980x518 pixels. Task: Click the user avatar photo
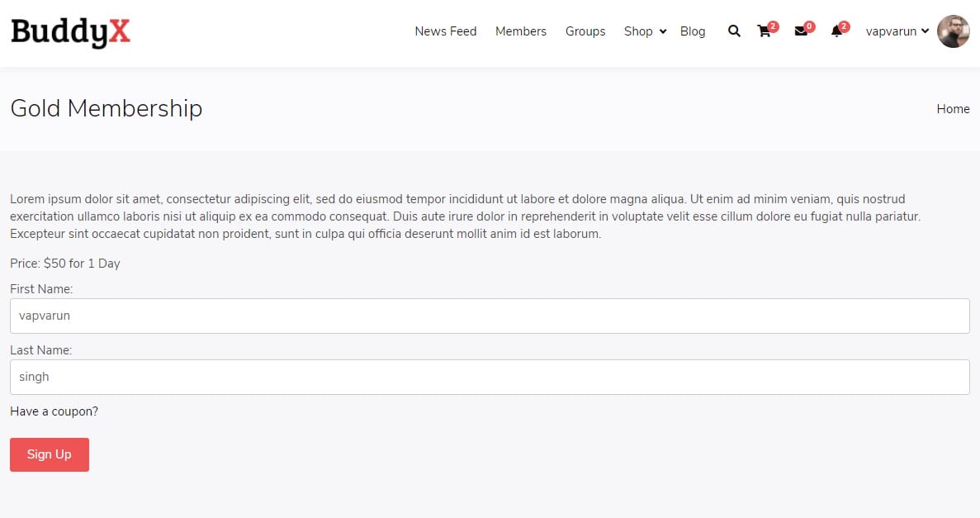(954, 31)
